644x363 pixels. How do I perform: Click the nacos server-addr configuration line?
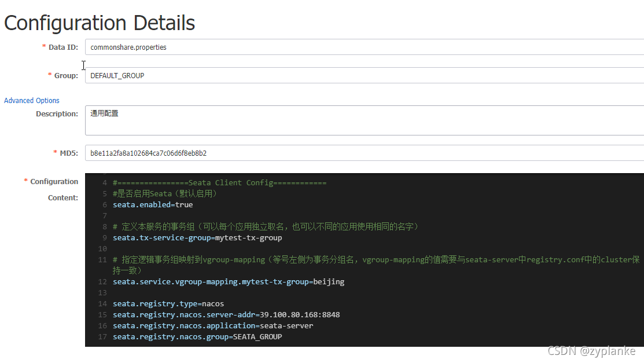[x=226, y=314]
